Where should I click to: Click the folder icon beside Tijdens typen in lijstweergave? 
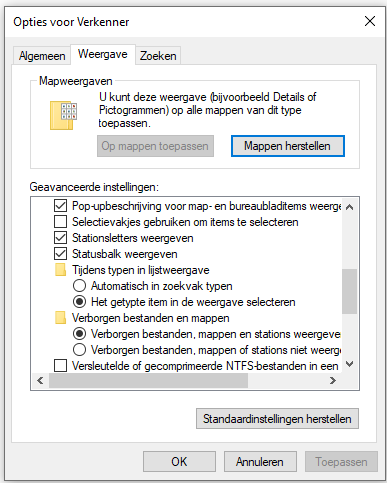pos(60,270)
